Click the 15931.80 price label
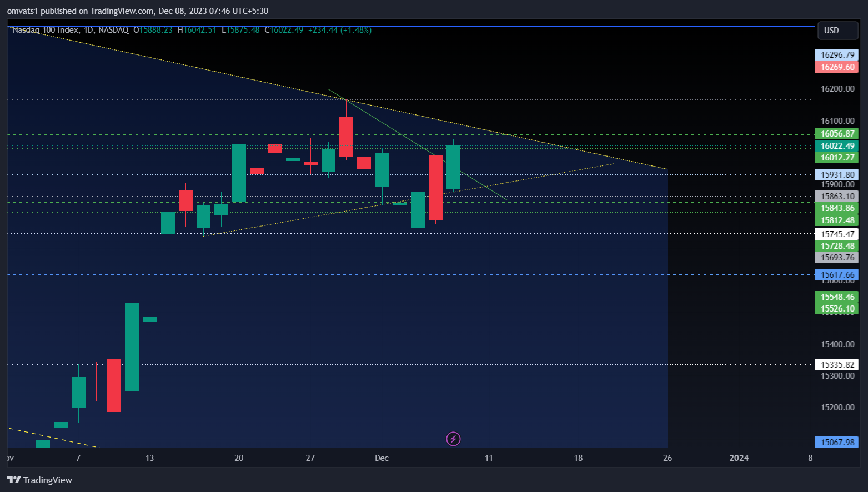Image resolution: width=868 pixels, height=492 pixels. (x=837, y=175)
